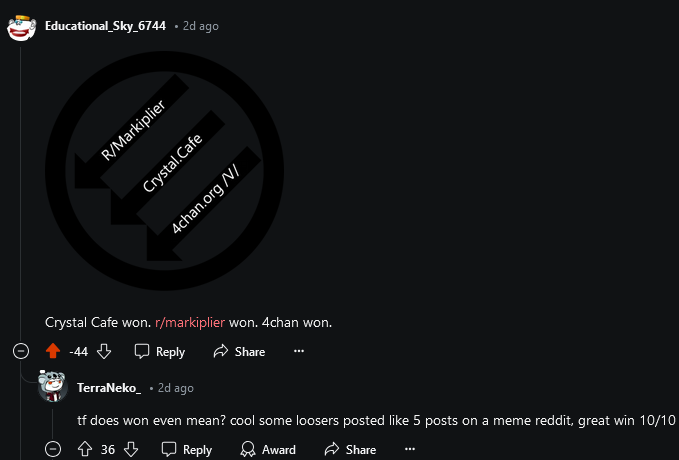Image resolution: width=679 pixels, height=460 pixels.
Task: Give an Award to TerraNeko_'s reply
Action: (x=268, y=450)
